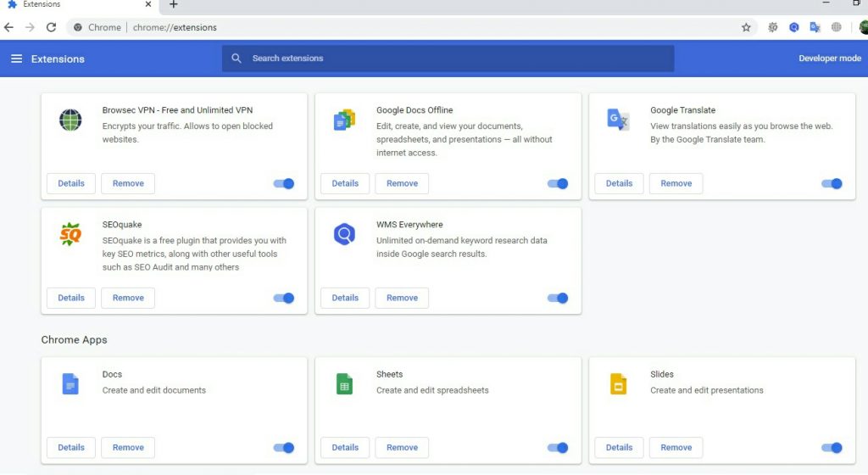Open WMS Everywhere icon in browser toolbar

coord(793,27)
